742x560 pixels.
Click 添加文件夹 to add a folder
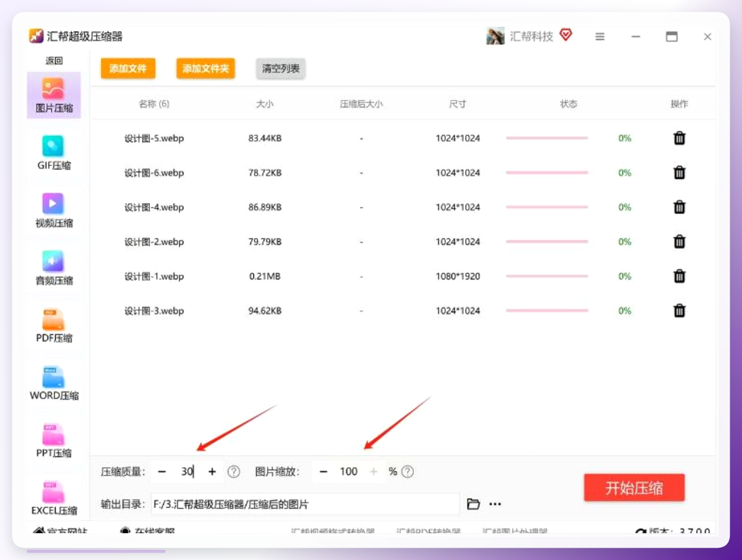205,69
